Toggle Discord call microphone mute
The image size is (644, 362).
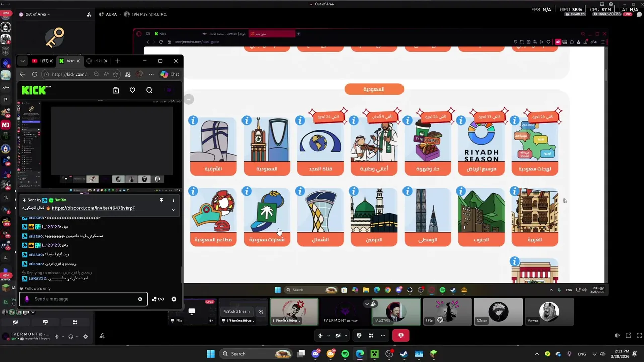[320, 335]
